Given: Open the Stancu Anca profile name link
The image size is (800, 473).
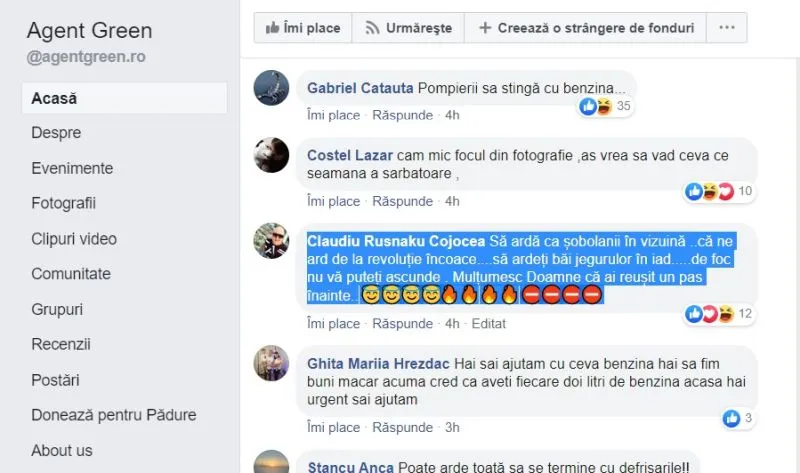Looking at the screenshot, I should pos(351,467).
